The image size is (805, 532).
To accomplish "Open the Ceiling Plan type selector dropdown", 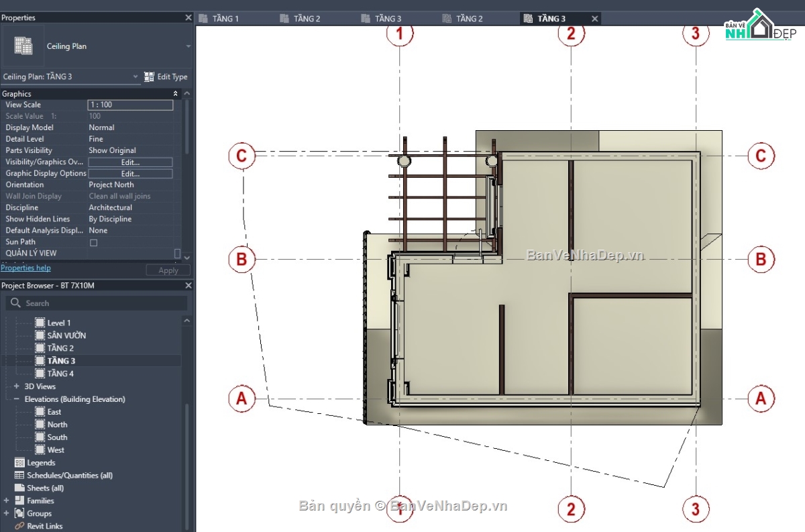I will [134, 76].
